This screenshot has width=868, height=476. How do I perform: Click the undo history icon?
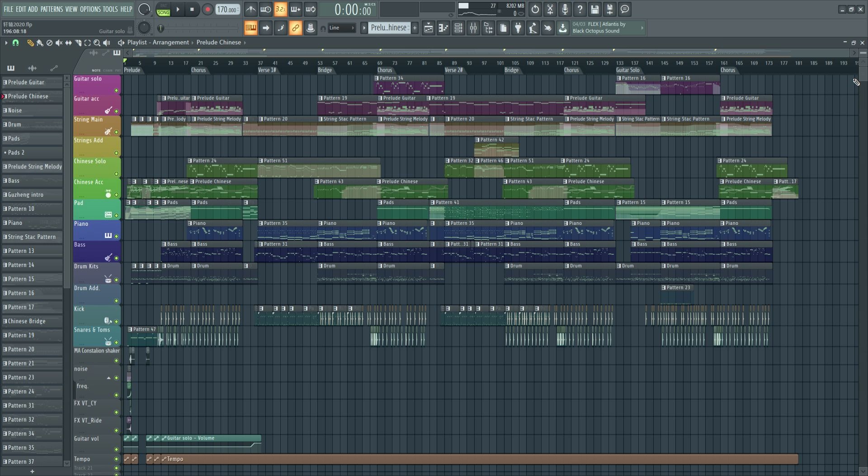tap(535, 10)
